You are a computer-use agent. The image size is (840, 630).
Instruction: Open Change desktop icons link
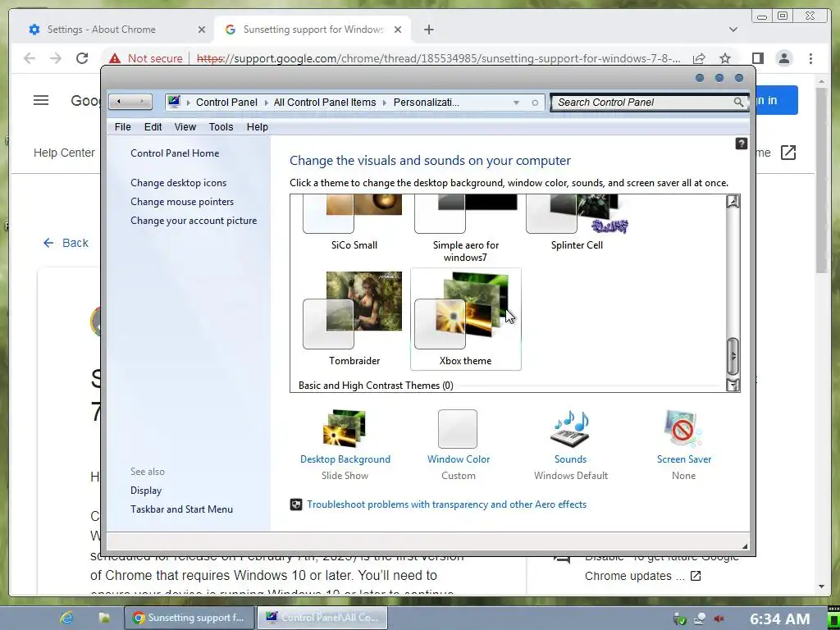tap(178, 183)
